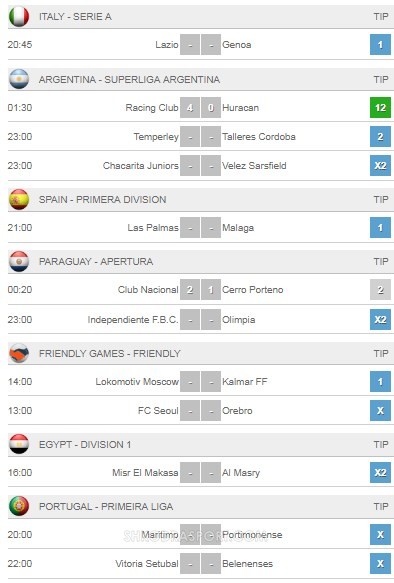Image resolution: width=394 pixels, height=583 pixels.
Task: Select green tip 12 for Racing Club match
Action: (x=380, y=107)
